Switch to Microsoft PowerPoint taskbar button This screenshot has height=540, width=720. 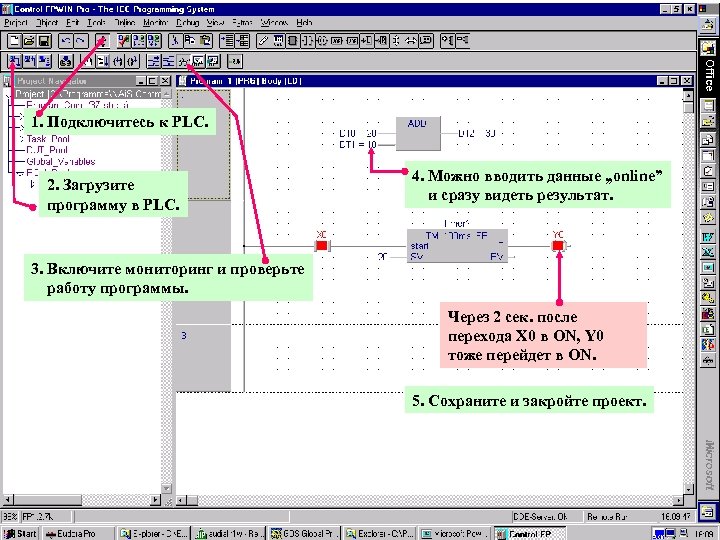point(455,534)
